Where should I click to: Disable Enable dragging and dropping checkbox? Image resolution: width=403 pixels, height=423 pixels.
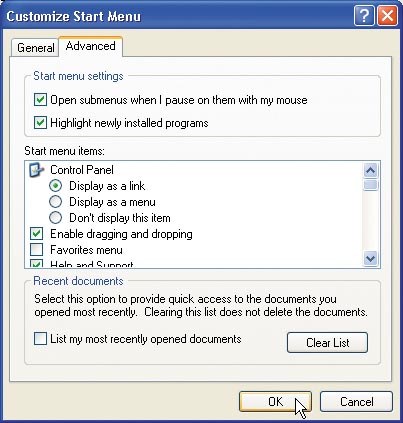click(37, 234)
